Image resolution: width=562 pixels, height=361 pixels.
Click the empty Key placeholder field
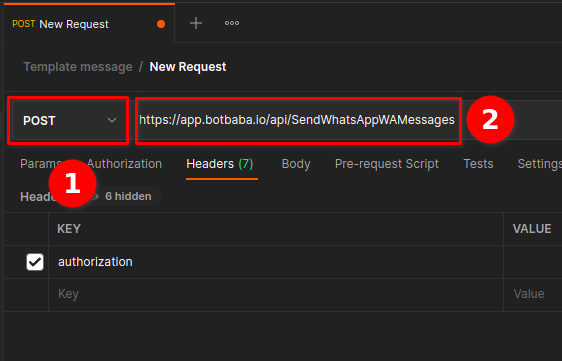(276, 294)
